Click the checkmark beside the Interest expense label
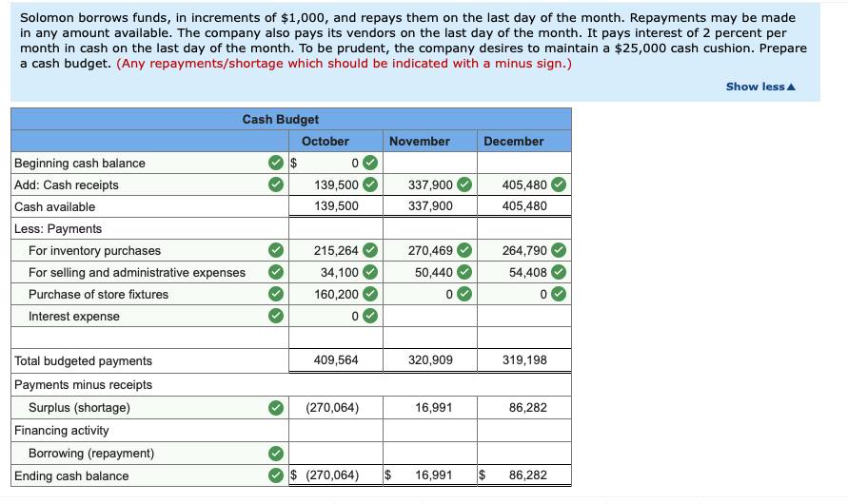The image size is (848, 504). [276, 316]
